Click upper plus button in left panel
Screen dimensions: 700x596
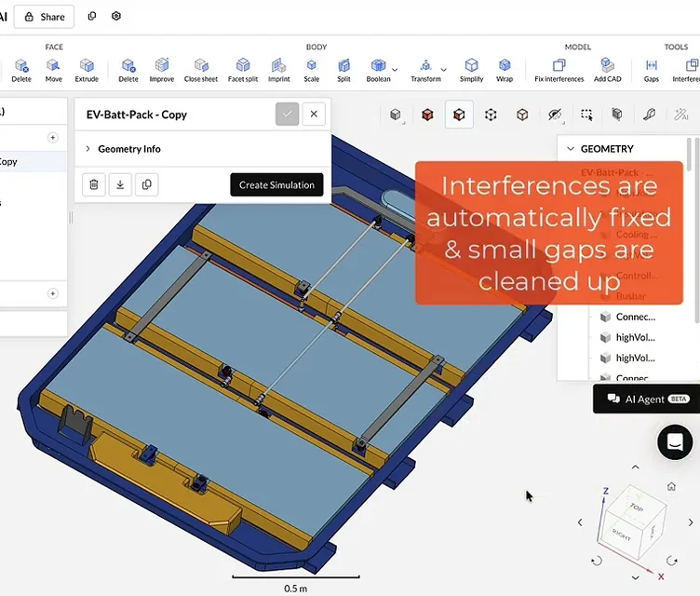point(53,138)
